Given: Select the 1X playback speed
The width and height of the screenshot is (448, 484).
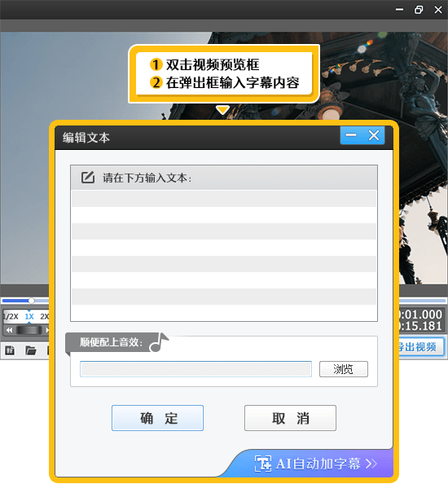Looking at the screenshot, I should [29, 316].
